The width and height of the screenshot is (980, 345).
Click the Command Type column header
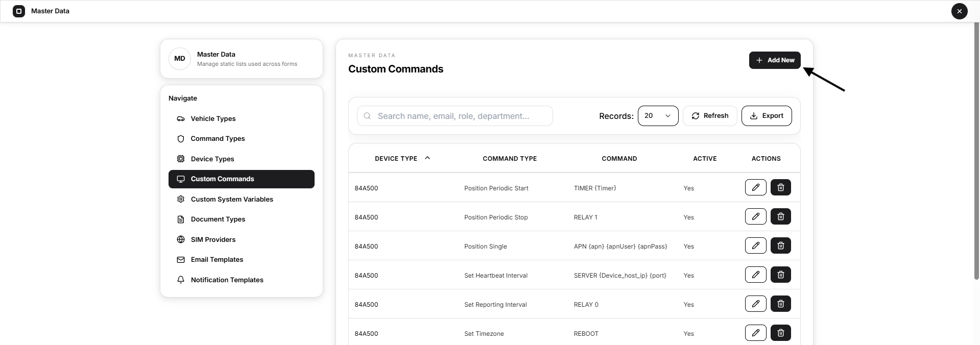(x=510, y=159)
